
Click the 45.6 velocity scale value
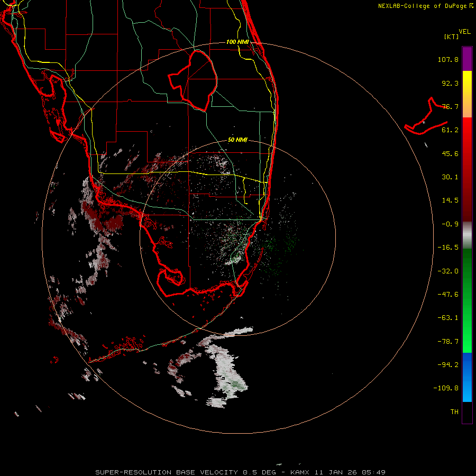coord(450,153)
